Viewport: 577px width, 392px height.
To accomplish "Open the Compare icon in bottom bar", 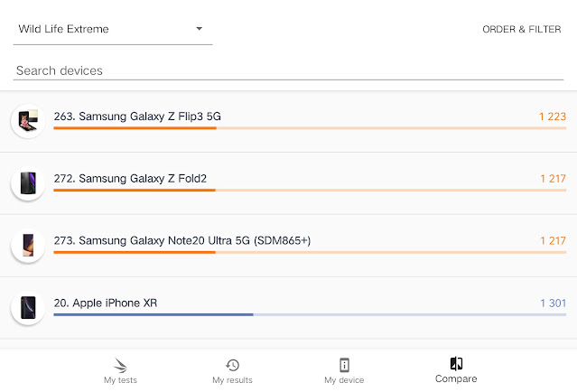I will point(456,364).
